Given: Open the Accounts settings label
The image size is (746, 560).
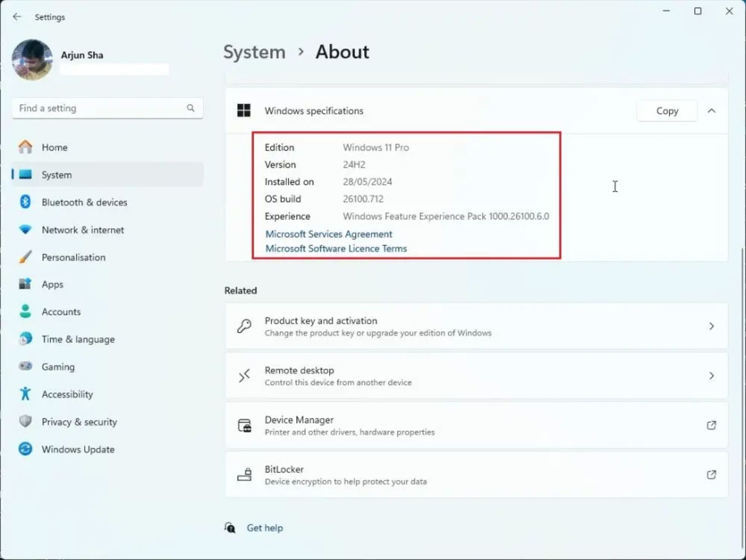Looking at the screenshot, I should click(x=61, y=312).
